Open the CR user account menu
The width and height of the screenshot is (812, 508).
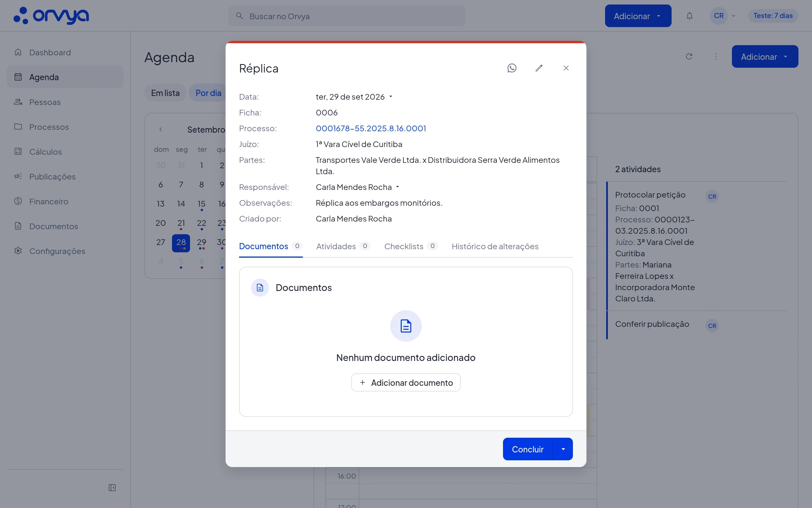pos(723,16)
